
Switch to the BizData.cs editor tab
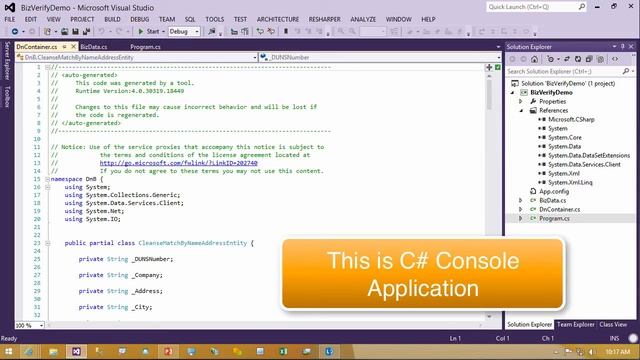point(94,47)
